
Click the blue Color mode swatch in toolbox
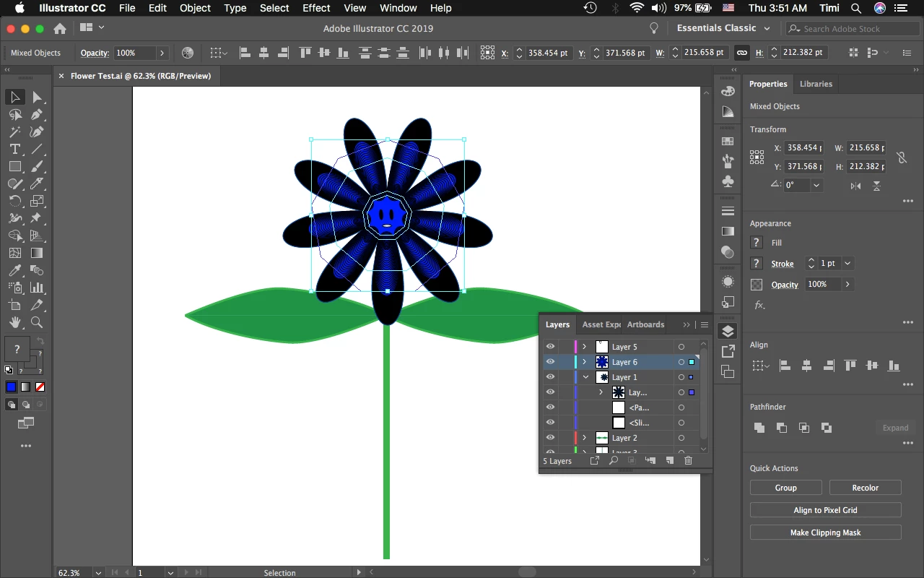(x=11, y=387)
